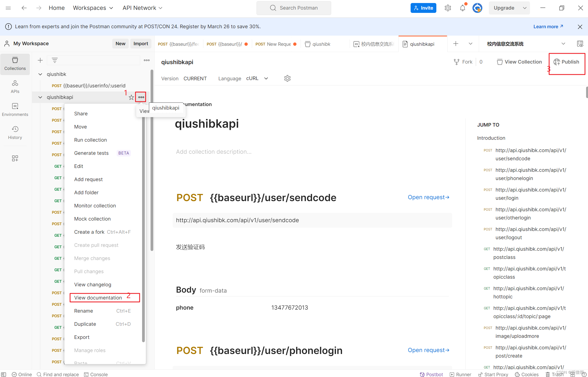Open the configure workspace sidebar icon
588x377 pixels.
click(15, 158)
